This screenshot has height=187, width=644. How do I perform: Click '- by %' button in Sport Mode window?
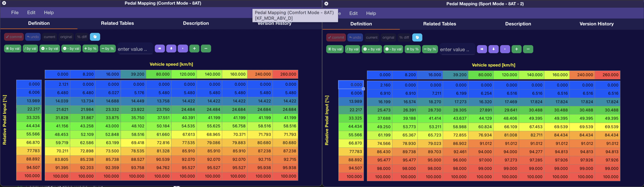pos(430,49)
